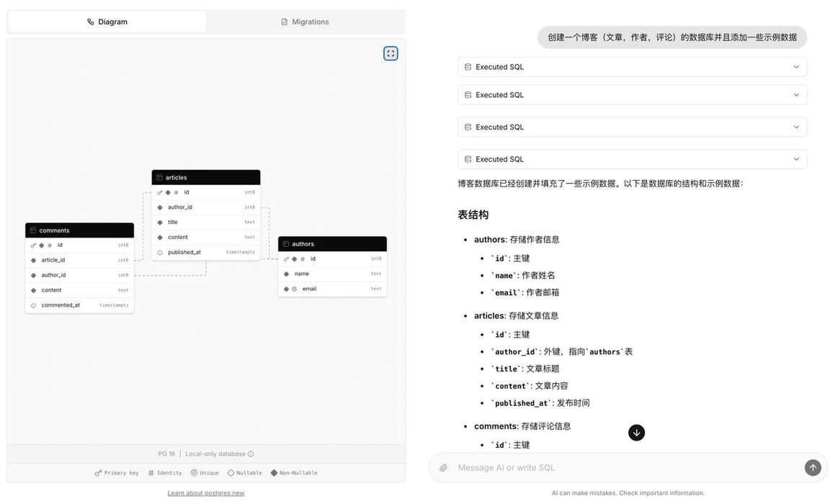Click the unique icon on authors email row
This screenshot has height=504, width=835.
295,289
